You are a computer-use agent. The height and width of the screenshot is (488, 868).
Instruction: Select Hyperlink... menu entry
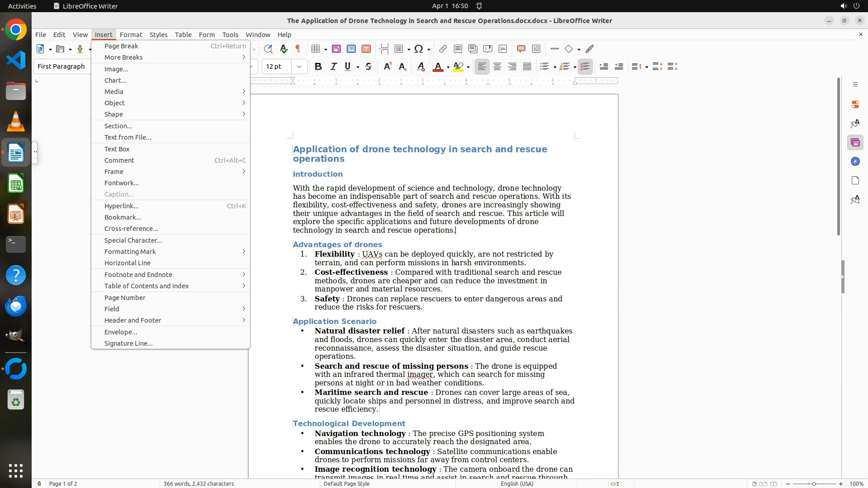[x=122, y=206]
